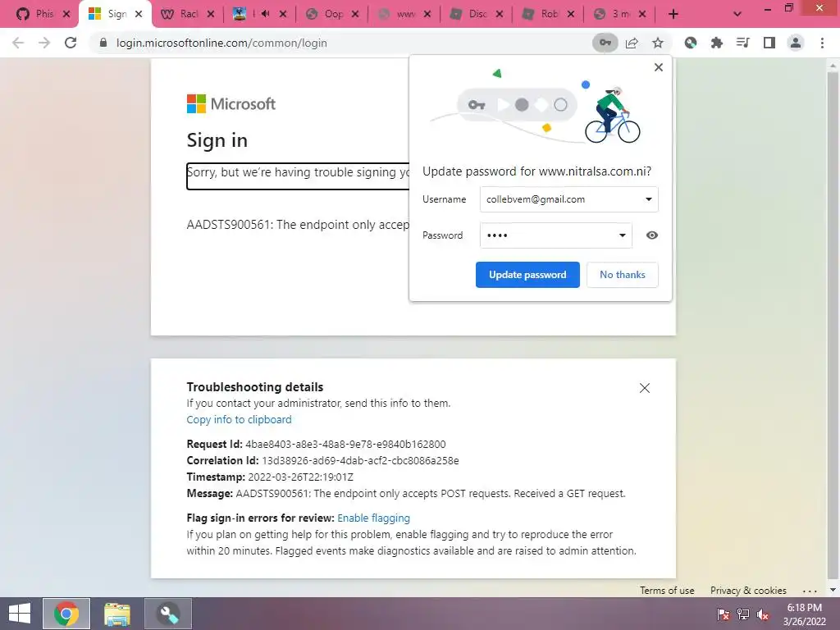Screen dimensions: 840x630
Task: Click the Chrome taskbar icon
Action: 66,614
